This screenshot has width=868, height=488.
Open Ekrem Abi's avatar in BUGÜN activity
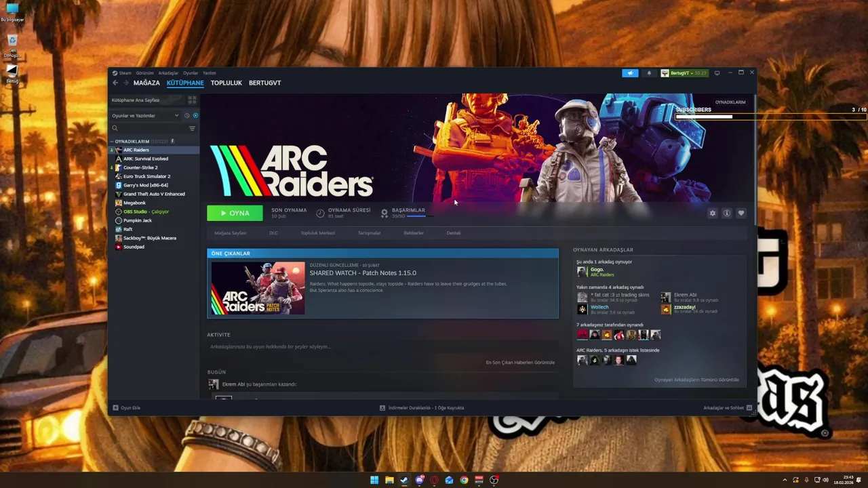point(214,384)
